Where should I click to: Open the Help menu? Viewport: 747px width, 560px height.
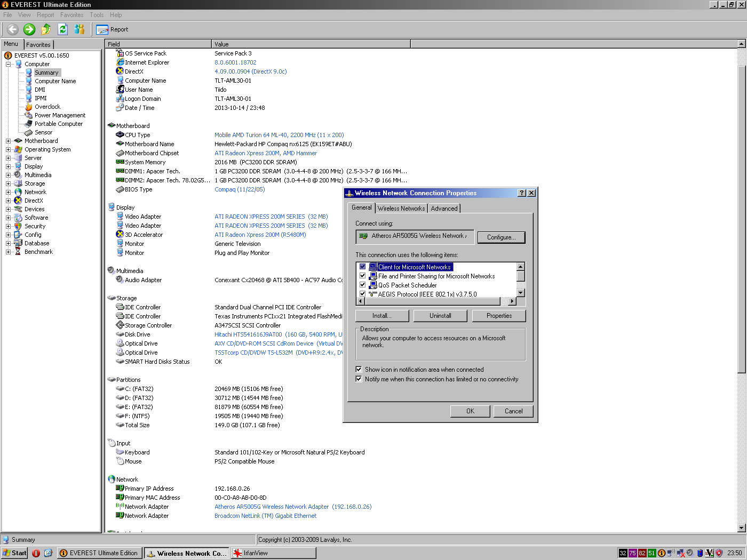(116, 15)
